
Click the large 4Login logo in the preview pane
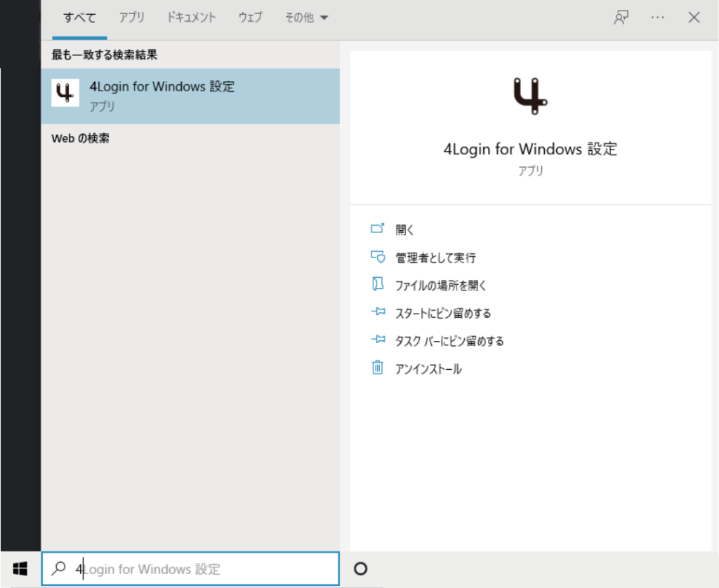pyautogui.click(x=531, y=96)
